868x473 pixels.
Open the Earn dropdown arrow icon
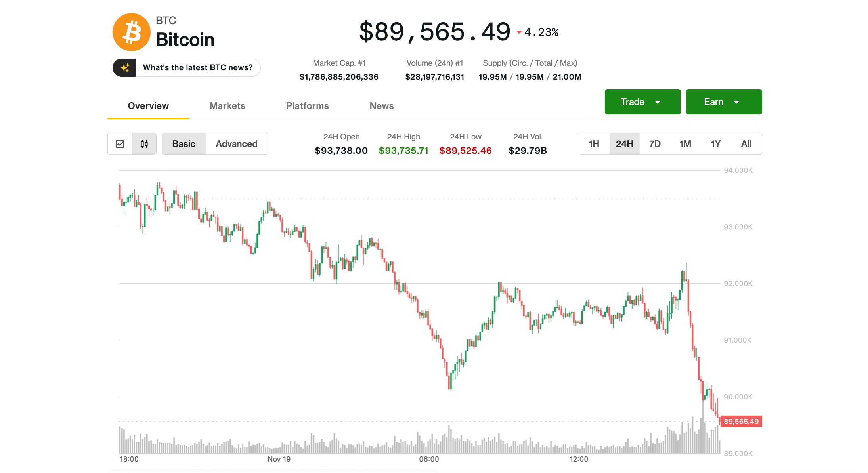(736, 102)
